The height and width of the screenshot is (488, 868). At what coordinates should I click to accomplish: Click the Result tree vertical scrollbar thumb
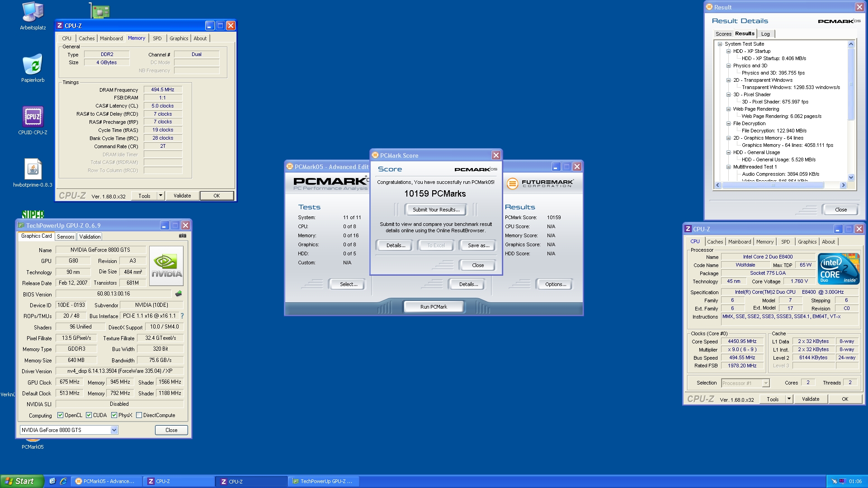(851, 84)
